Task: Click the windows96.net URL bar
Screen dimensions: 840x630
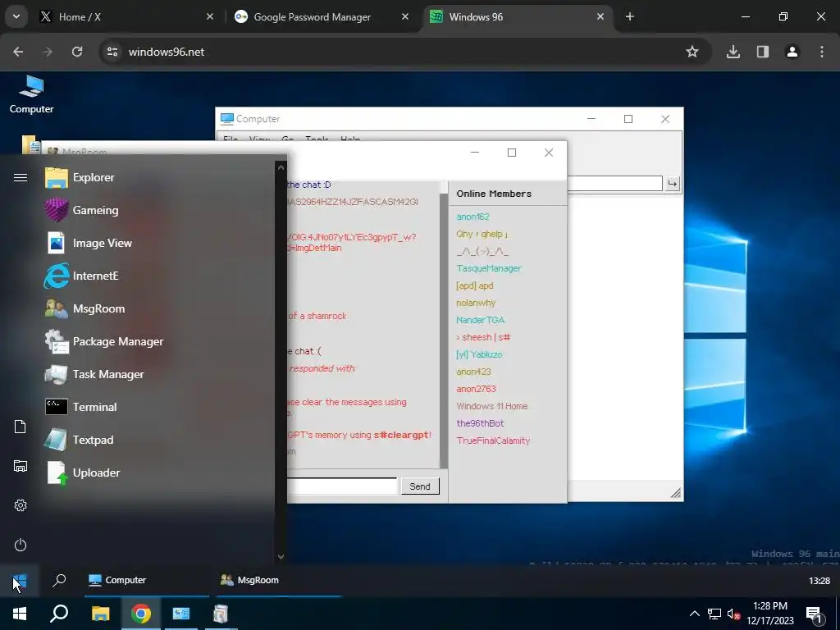Action: (x=396, y=52)
